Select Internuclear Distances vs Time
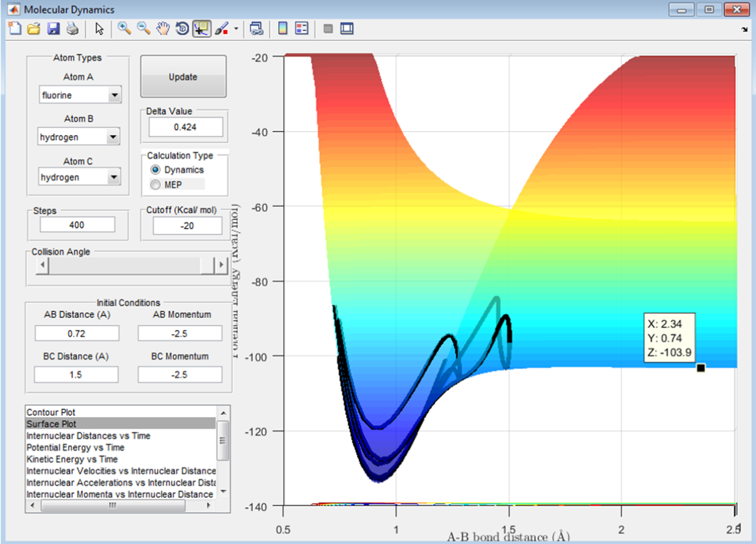Viewport: 756px width, 544px height. pos(120,436)
